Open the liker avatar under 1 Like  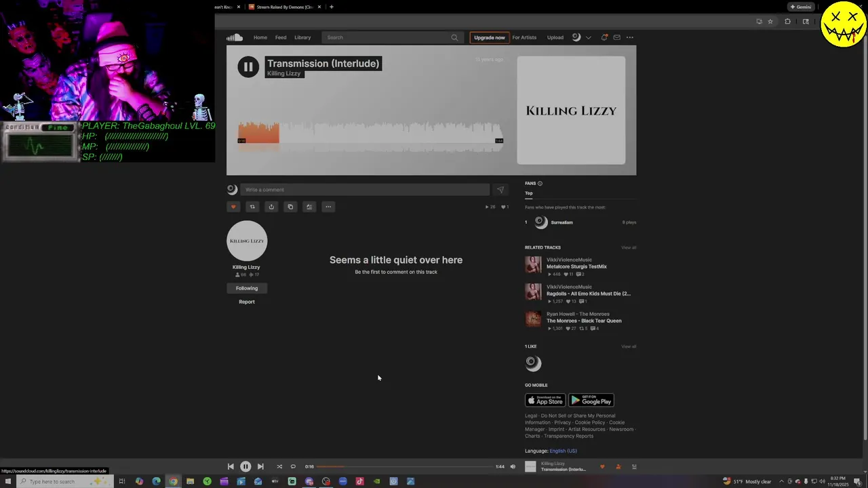pyautogui.click(x=534, y=363)
